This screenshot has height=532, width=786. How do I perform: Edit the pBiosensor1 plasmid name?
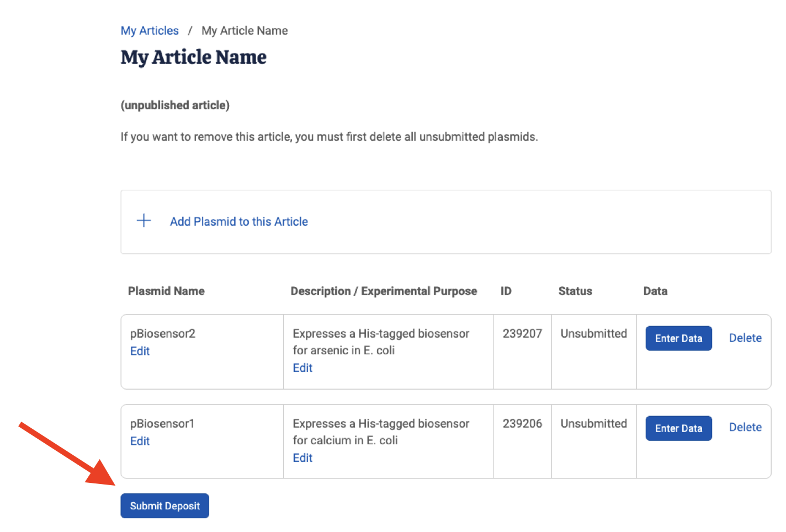coord(140,441)
